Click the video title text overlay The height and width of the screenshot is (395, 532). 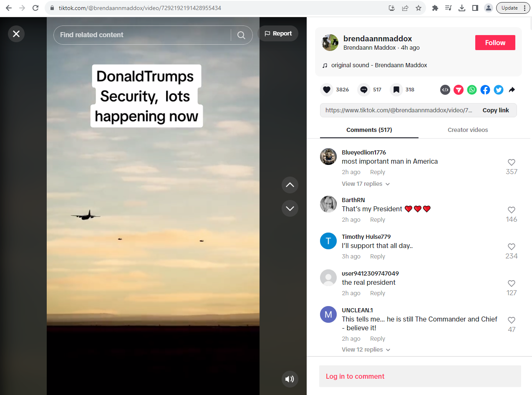pyautogui.click(x=146, y=96)
